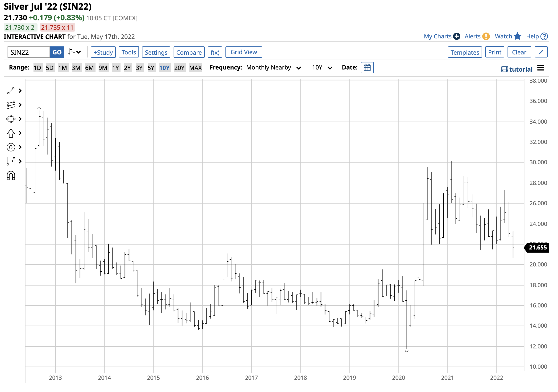Screen dimensions: 558x392
Task: Open the +Study menu
Action: pos(104,52)
